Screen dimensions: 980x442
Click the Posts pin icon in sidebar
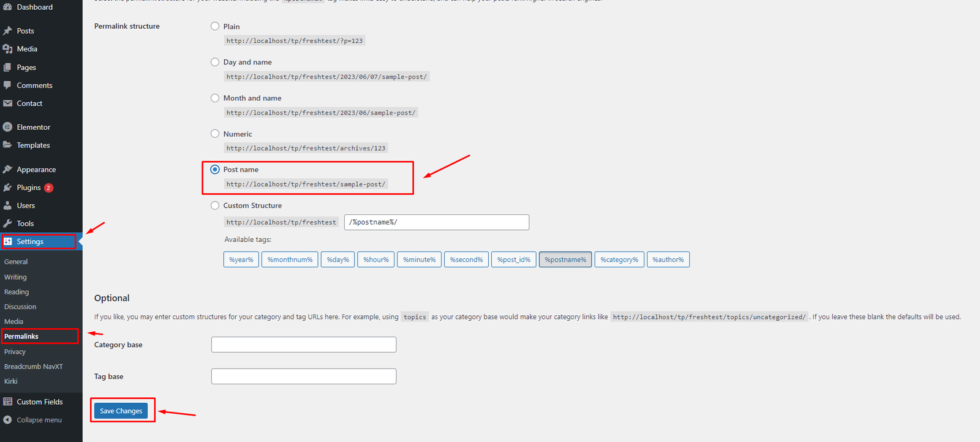click(x=8, y=31)
